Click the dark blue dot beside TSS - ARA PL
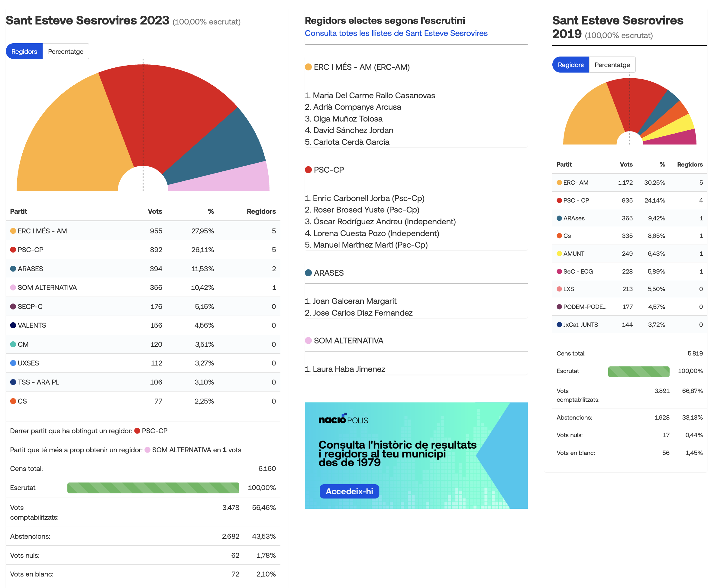The image size is (714, 588). pos(13,382)
